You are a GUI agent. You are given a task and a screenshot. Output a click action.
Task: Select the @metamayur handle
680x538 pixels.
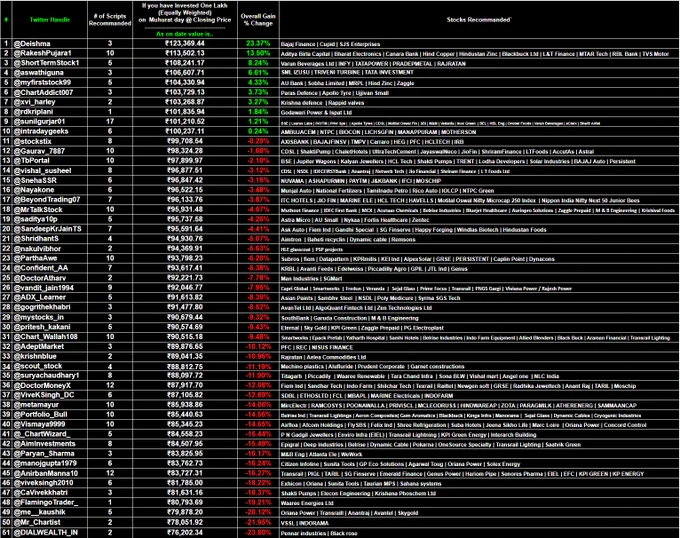(x=36, y=404)
